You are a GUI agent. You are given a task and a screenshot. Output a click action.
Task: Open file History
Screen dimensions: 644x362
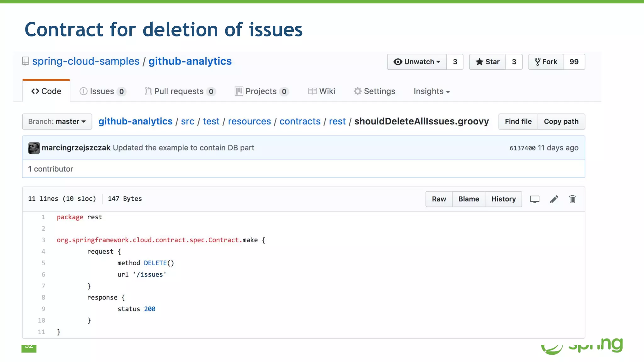tap(503, 199)
